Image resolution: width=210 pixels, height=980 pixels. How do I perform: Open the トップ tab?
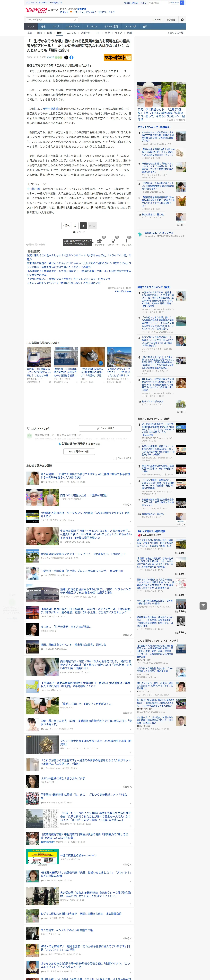[31, 27]
